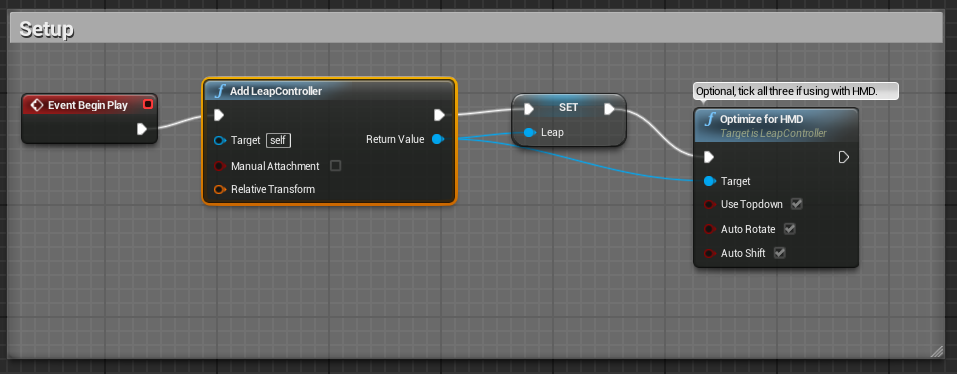
Task: Select the SET node header
Action: [568, 108]
